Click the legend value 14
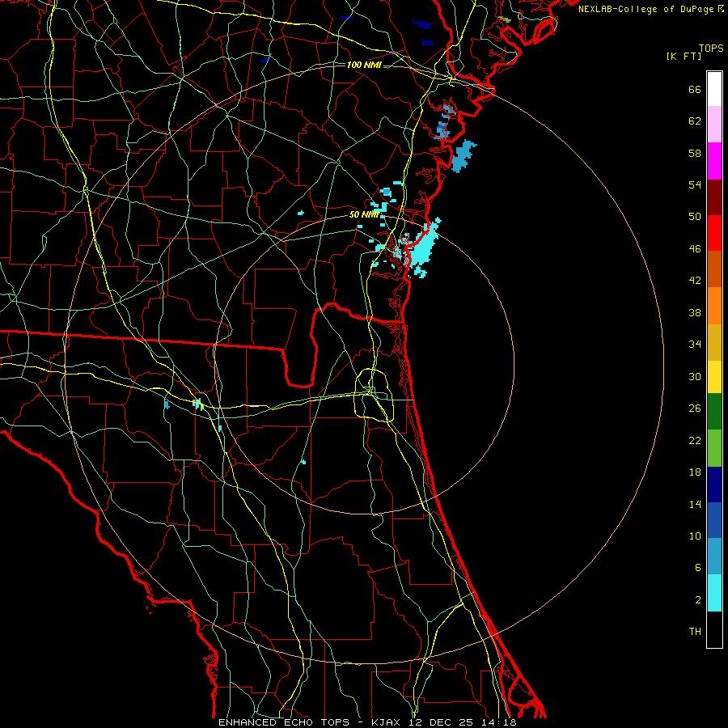 tap(695, 504)
